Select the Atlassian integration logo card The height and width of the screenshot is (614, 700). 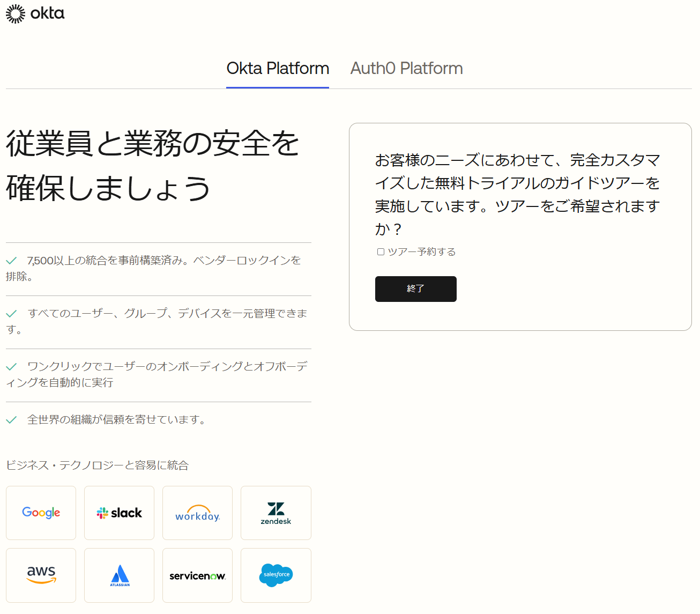coord(119,575)
